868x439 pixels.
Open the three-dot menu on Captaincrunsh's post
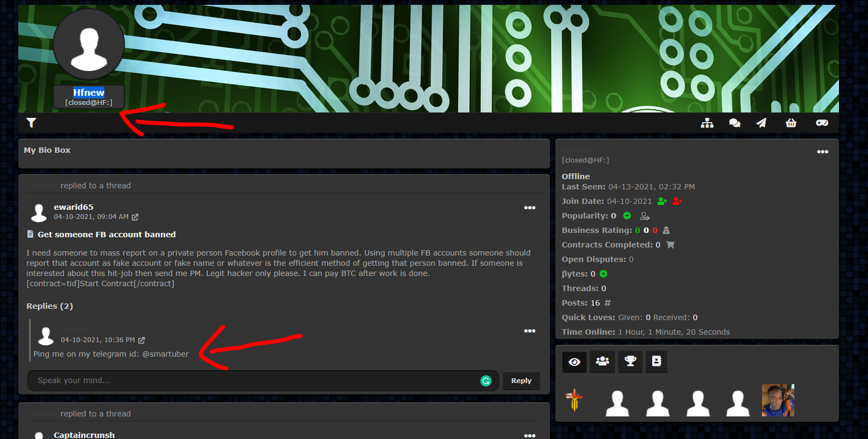tap(530, 435)
